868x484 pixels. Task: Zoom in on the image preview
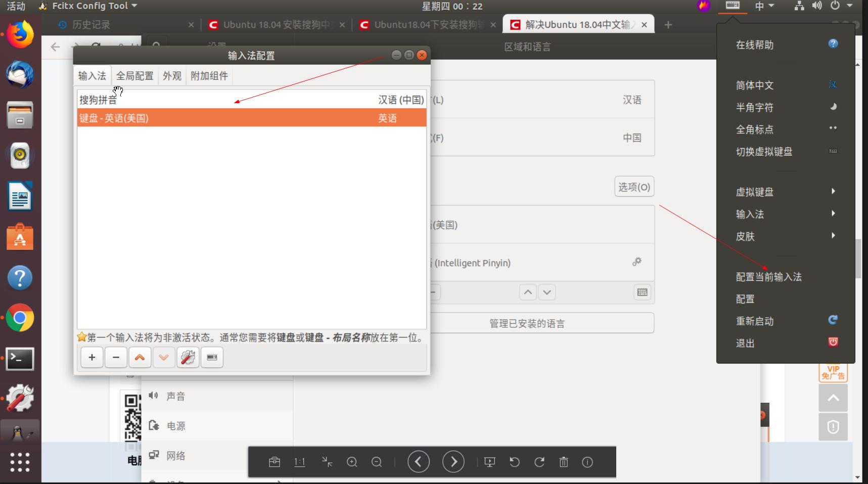click(352, 462)
